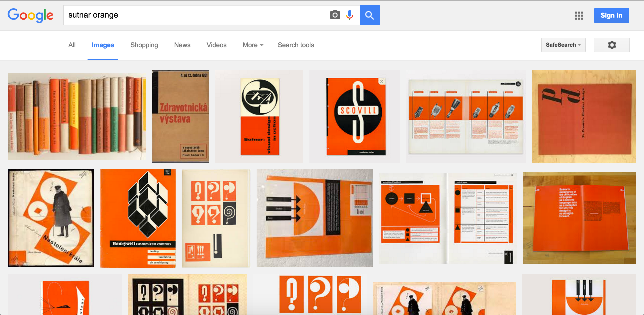The height and width of the screenshot is (315, 644).
Task: Click the search by image camera icon
Action: pyautogui.click(x=335, y=15)
